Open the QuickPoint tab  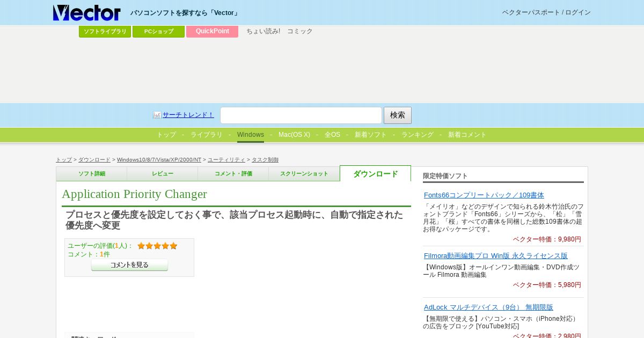click(x=213, y=31)
